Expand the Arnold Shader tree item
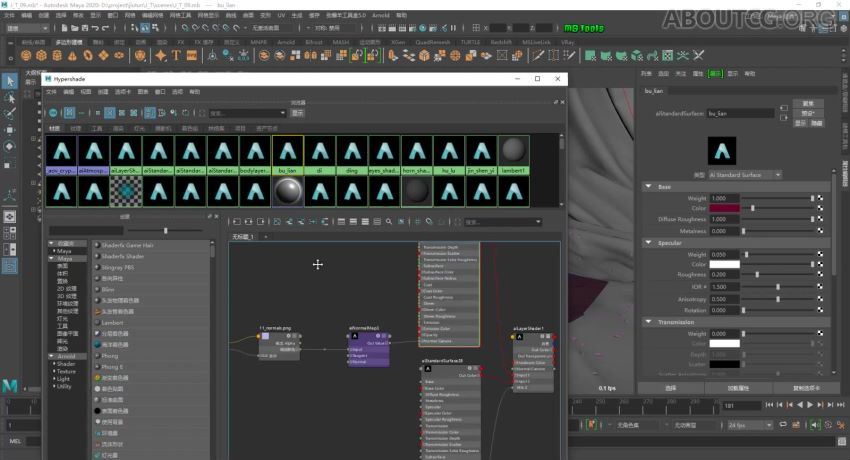The height and width of the screenshot is (460, 850). tap(55, 364)
